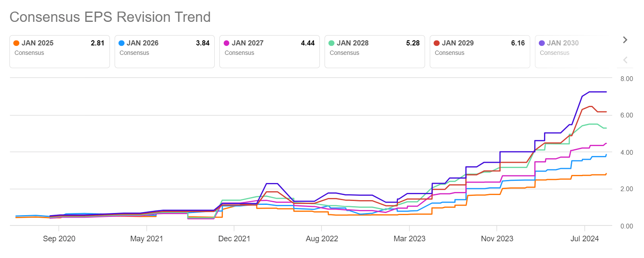Click the red JAN 2029 legend dot
Viewport: 644px width, 258px height.
(437, 43)
